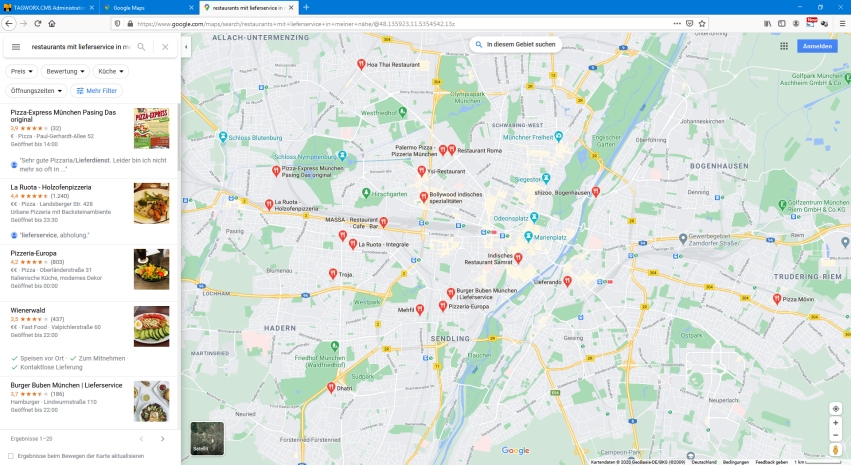The image size is (851, 465).
Task: Switch to Satellit map view thumbnail
Action: point(207,438)
